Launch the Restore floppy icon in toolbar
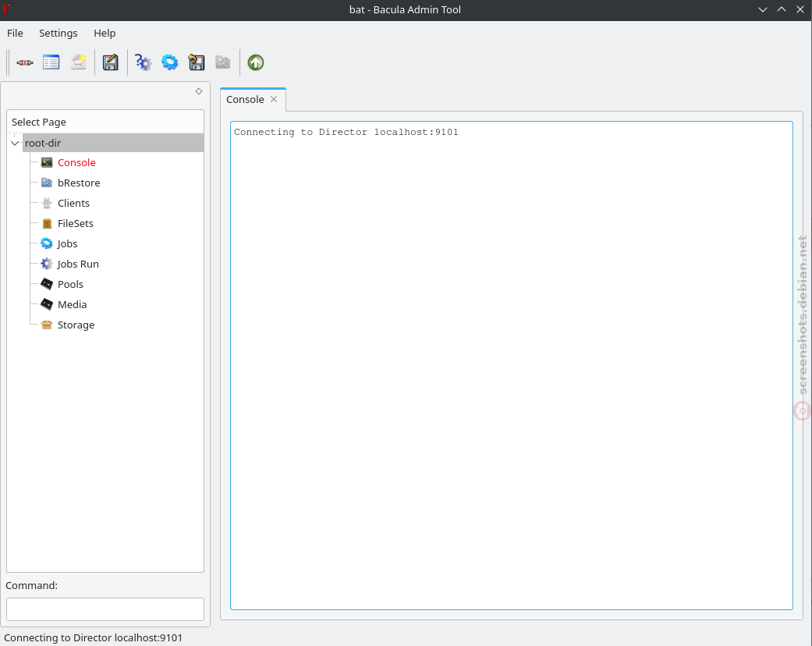Viewport: 812px width, 646px height. pyautogui.click(x=197, y=62)
